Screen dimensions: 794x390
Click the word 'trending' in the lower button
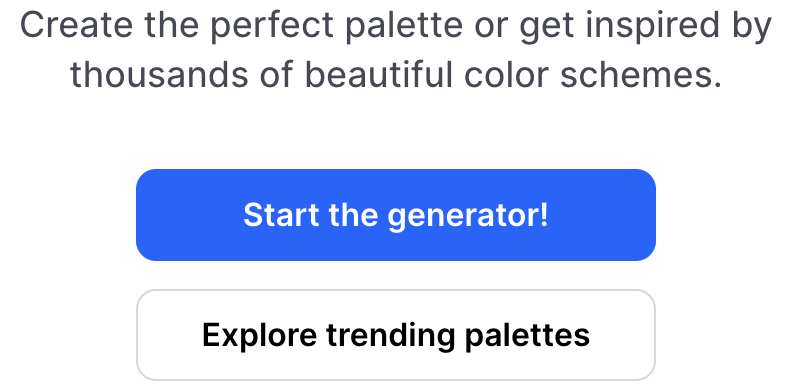pyautogui.click(x=390, y=336)
